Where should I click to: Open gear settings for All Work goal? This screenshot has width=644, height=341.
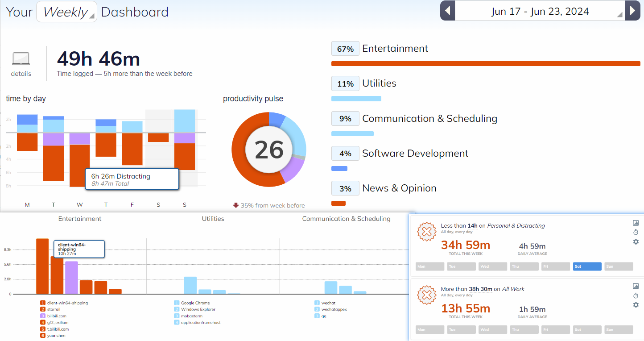(636, 305)
